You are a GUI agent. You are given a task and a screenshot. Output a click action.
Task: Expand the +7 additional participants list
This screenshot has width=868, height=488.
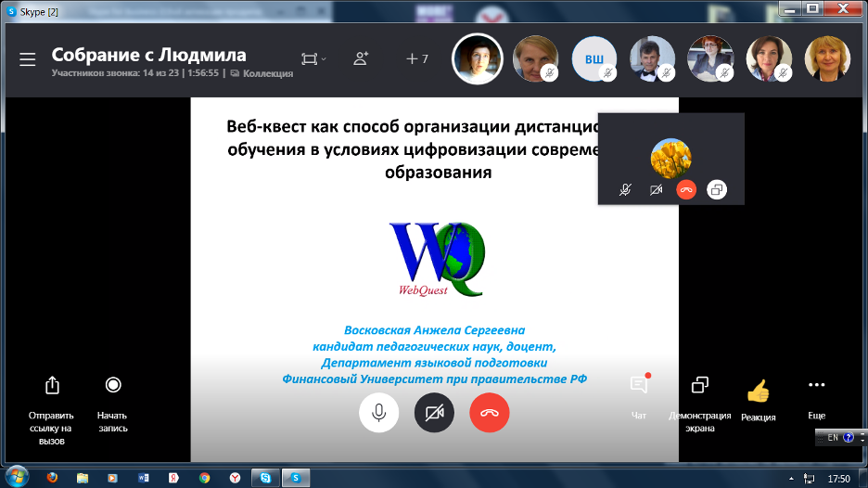(x=417, y=58)
